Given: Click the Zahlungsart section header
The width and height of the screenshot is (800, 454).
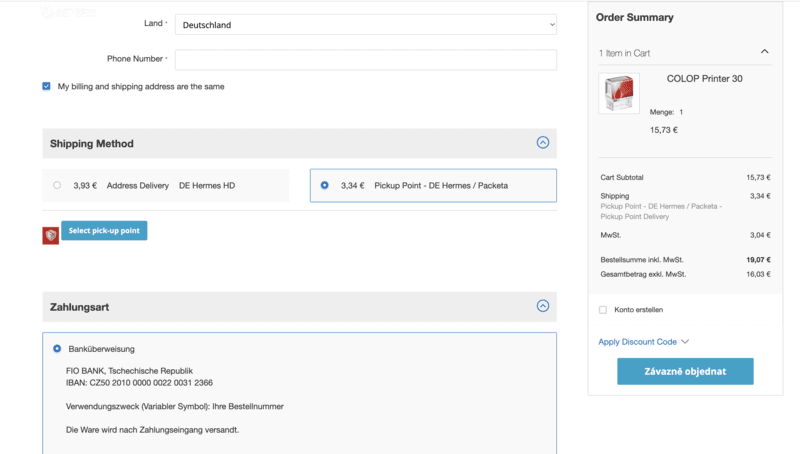Looking at the screenshot, I should point(79,306).
